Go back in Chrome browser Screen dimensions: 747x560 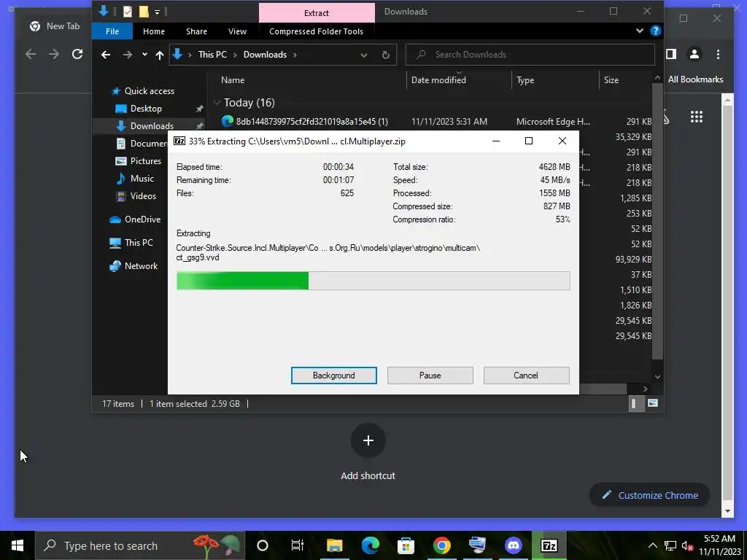point(31,54)
